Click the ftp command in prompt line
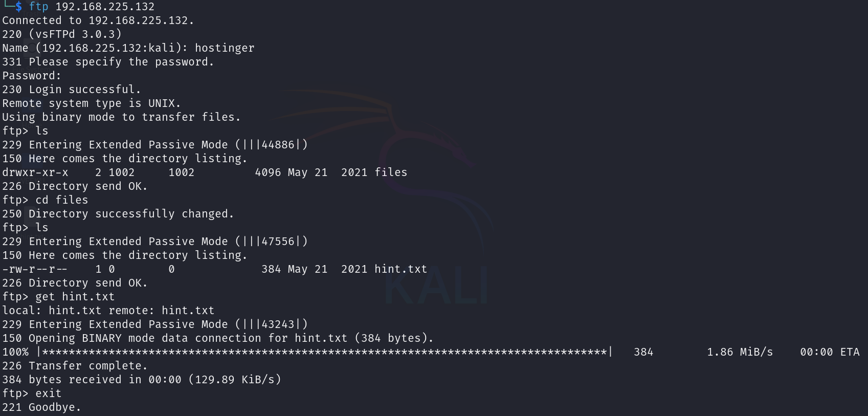This screenshot has width=868, height=416. pyautogui.click(x=39, y=7)
